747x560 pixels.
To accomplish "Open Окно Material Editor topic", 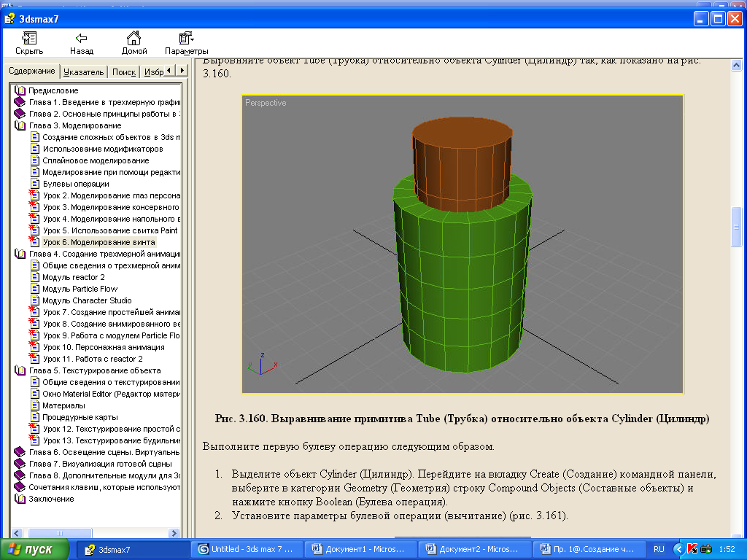I will tap(112, 394).
